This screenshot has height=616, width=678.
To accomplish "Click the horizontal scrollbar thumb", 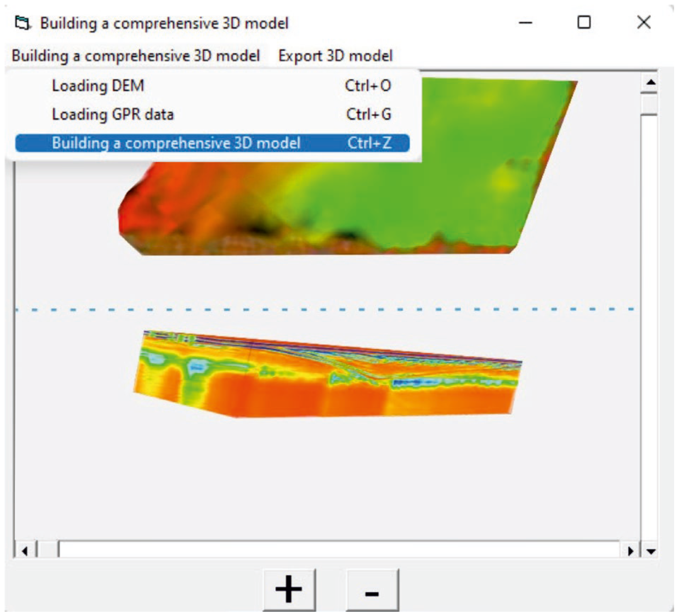I will point(48,550).
